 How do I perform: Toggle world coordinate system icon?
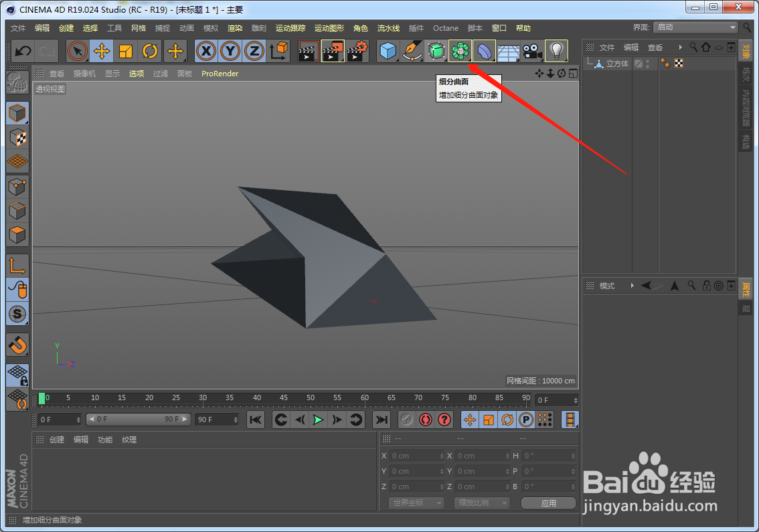tap(278, 51)
